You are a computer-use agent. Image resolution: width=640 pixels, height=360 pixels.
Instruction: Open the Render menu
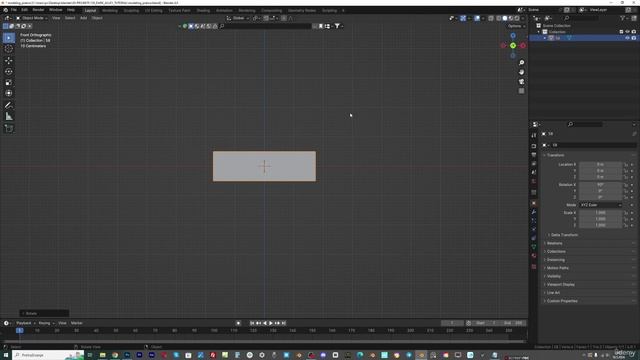(38, 10)
